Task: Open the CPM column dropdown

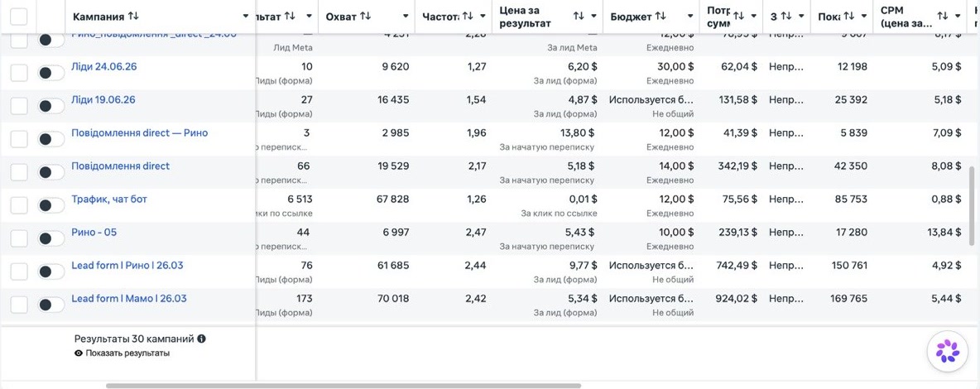Action: tap(958, 17)
